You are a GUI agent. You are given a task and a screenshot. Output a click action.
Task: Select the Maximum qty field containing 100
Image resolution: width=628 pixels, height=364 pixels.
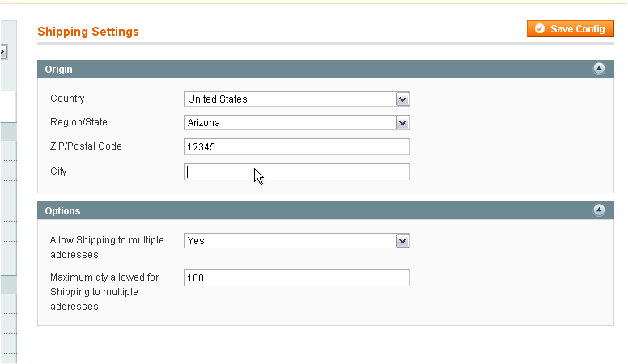[x=297, y=278]
